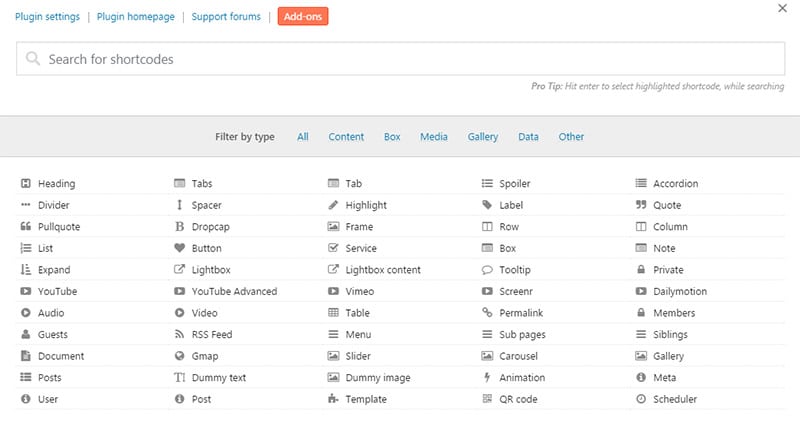The height and width of the screenshot is (425, 800).
Task: Click the orange Add-ons button
Action: (303, 17)
